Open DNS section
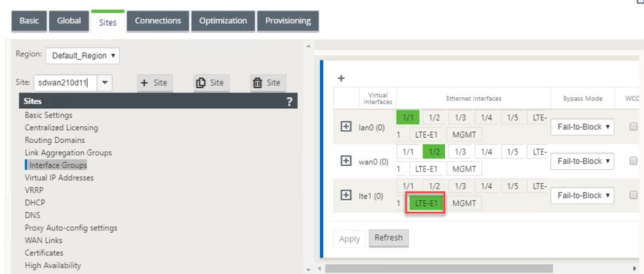644x274 pixels. coord(33,215)
